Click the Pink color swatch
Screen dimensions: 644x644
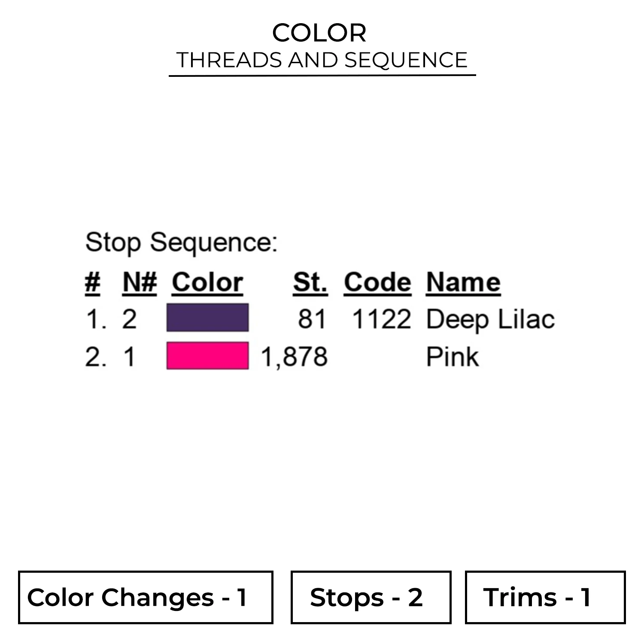(x=207, y=355)
